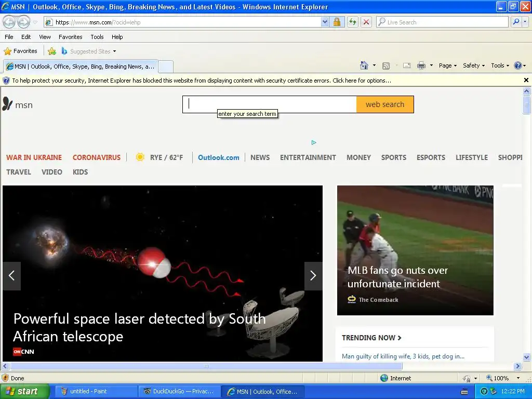Close the security information bar
This screenshot has height=399, width=532.
click(x=526, y=80)
